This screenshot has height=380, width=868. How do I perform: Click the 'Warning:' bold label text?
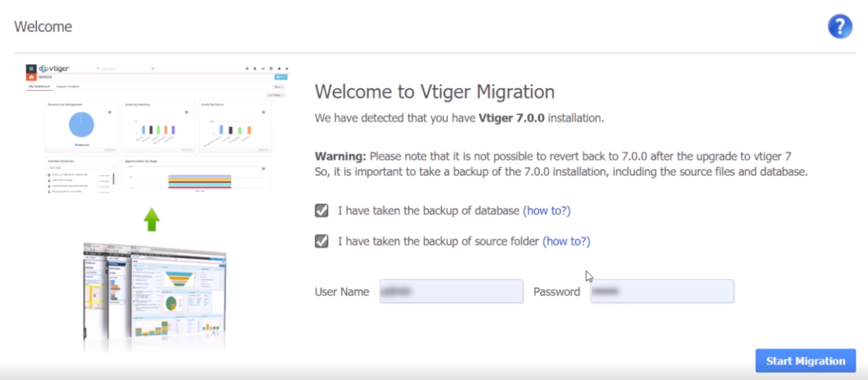(x=340, y=156)
